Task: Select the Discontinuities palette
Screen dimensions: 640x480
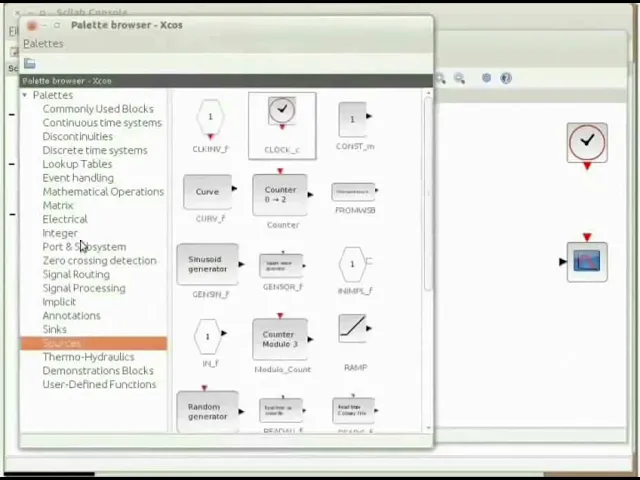Action: tap(78, 136)
